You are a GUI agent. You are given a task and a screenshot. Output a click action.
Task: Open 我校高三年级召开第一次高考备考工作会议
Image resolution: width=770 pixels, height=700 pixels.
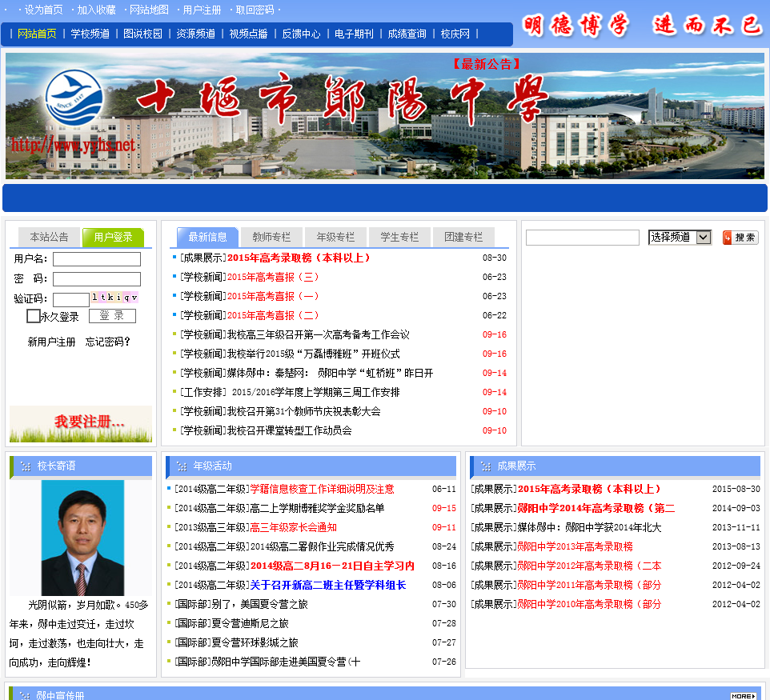(319, 334)
